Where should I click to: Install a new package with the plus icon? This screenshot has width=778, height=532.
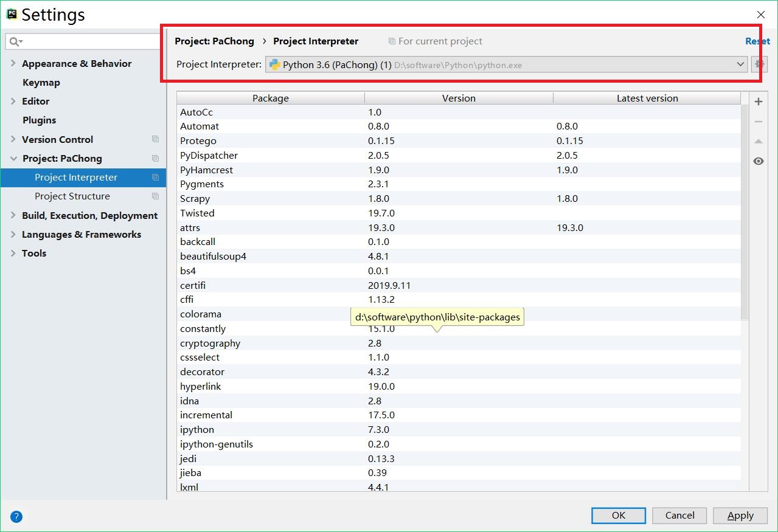click(x=758, y=101)
